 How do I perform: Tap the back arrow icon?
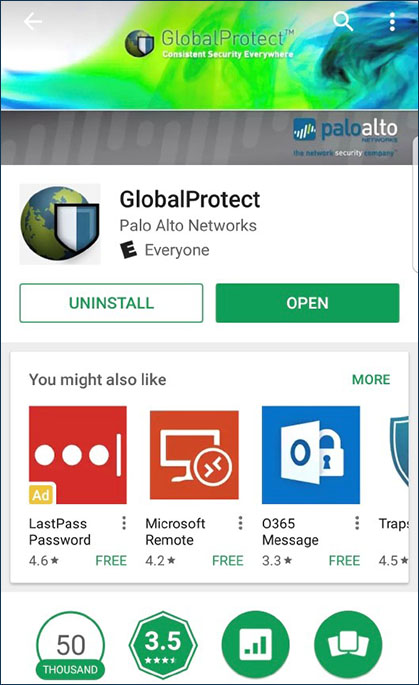(x=33, y=21)
